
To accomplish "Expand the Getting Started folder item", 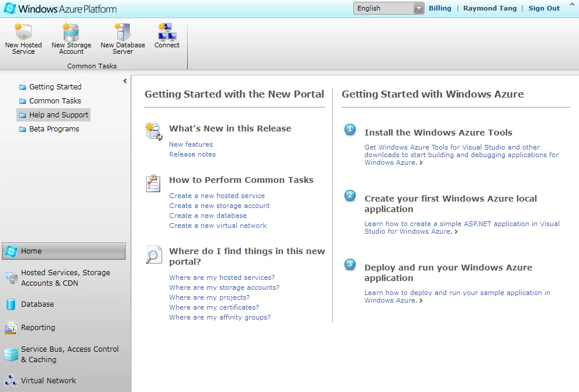I will click(55, 87).
